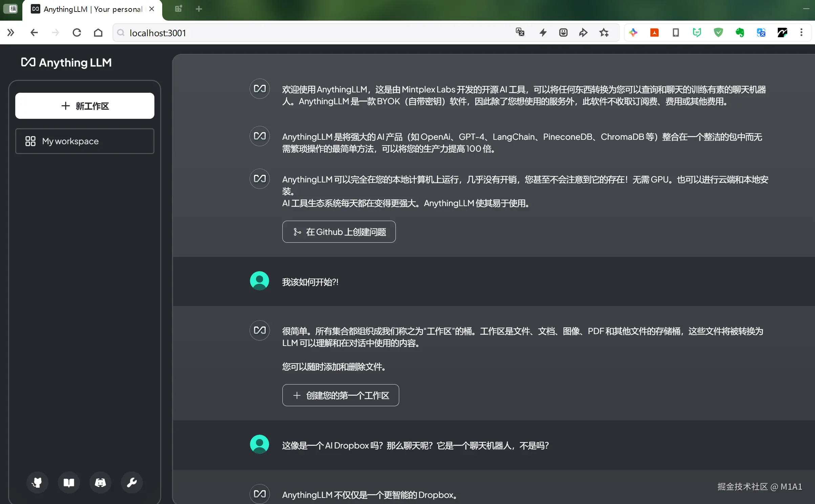
Task: Open the browser three-dot menu
Action: tap(801, 32)
